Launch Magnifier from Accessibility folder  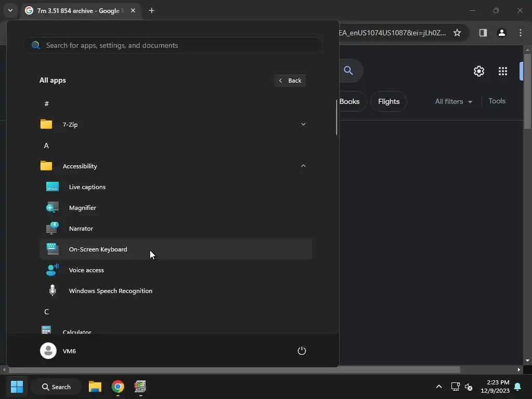click(x=176, y=208)
